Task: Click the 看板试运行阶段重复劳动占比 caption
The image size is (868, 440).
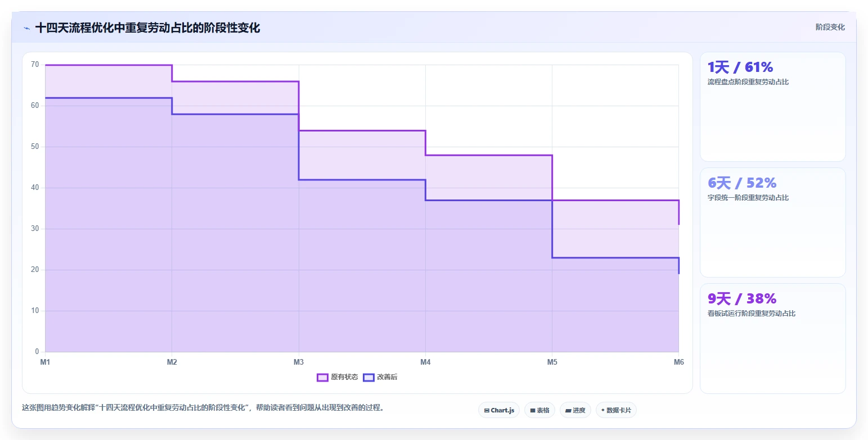Action: click(751, 314)
